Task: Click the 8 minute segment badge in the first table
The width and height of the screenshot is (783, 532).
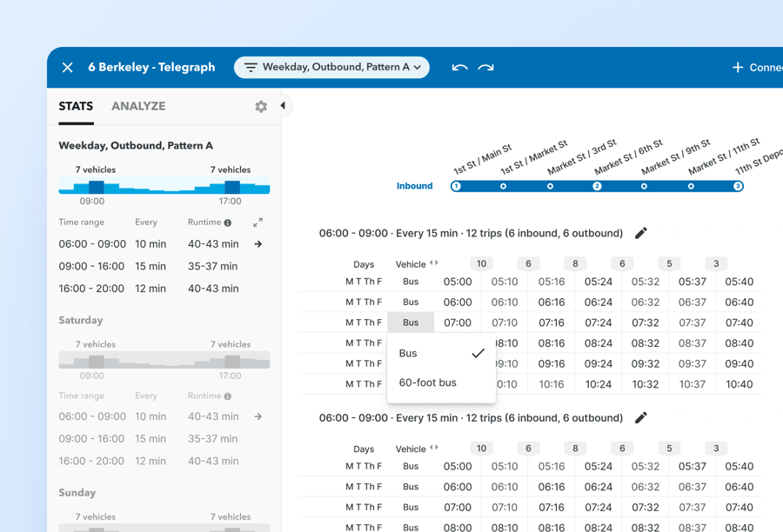Action: tap(575, 263)
